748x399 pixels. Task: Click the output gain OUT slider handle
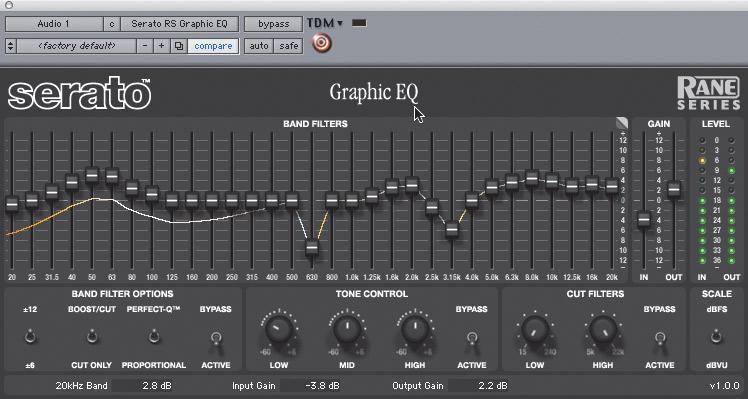click(x=674, y=189)
